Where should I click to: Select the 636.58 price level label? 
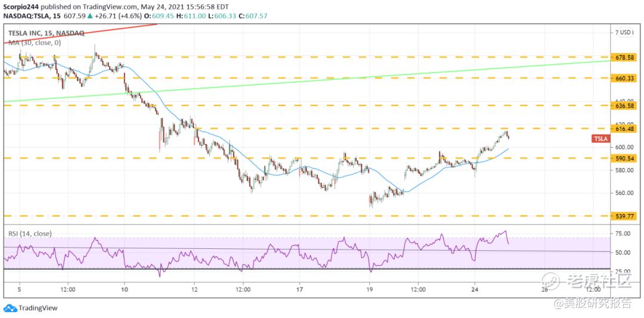(625, 105)
